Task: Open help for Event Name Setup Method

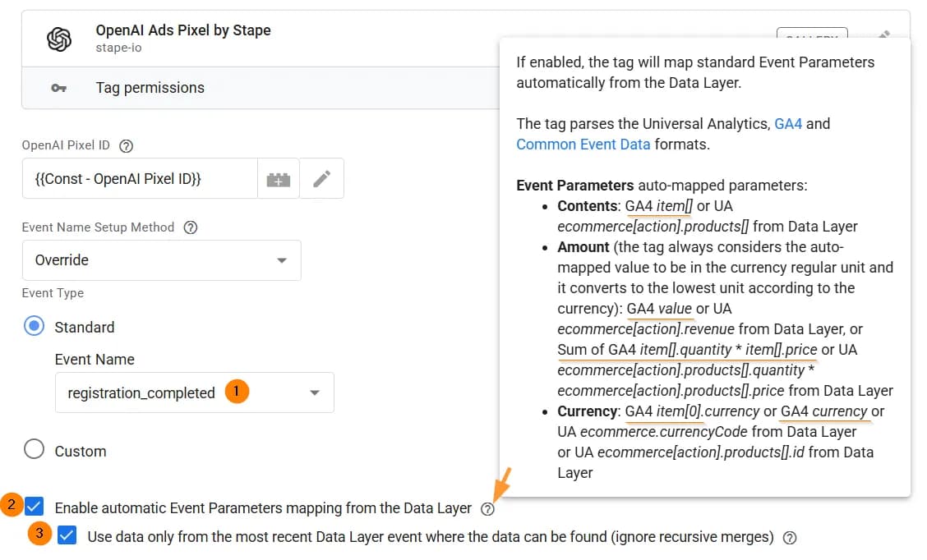Action: point(191,227)
